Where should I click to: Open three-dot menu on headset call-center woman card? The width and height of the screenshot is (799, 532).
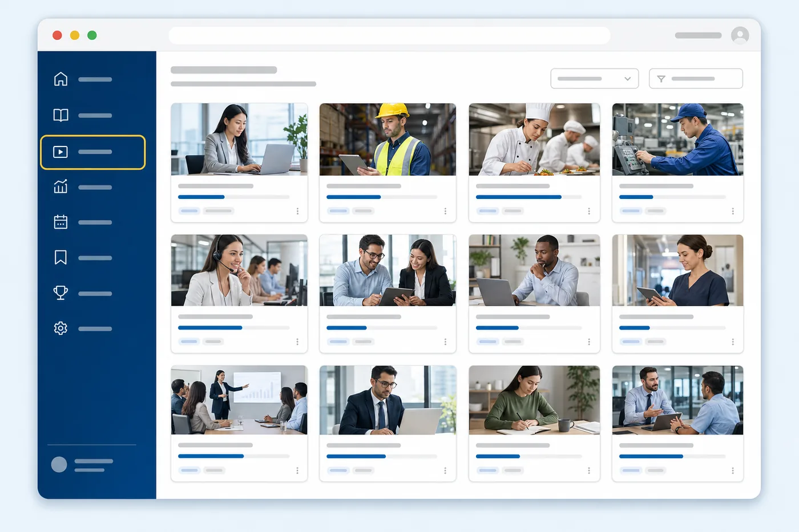coord(297,342)
